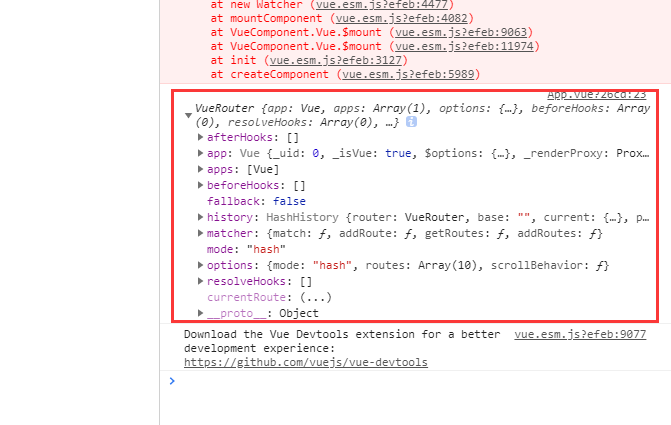Expand the resolveHooks property
This screenshot has height=425, width=671.
[x=200, y=281]
